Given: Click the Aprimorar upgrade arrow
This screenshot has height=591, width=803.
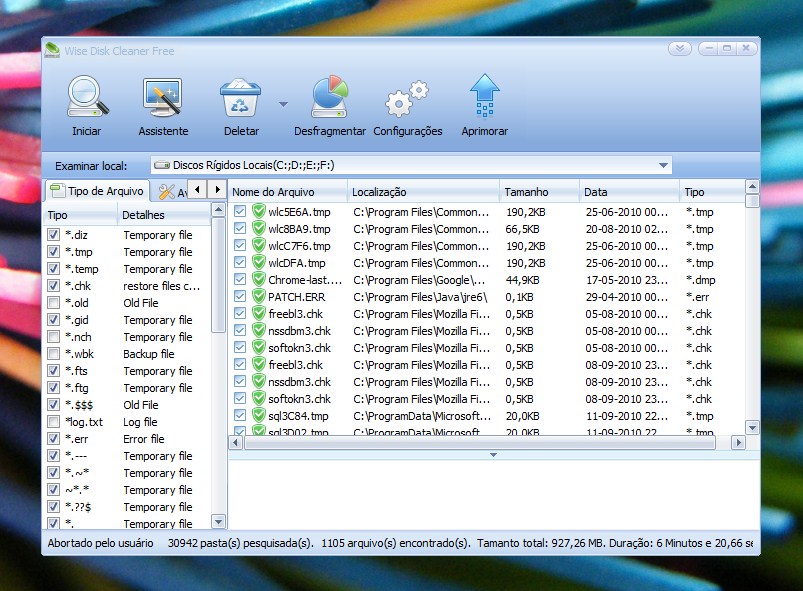Looking at the screenshot, I should 484,96.
